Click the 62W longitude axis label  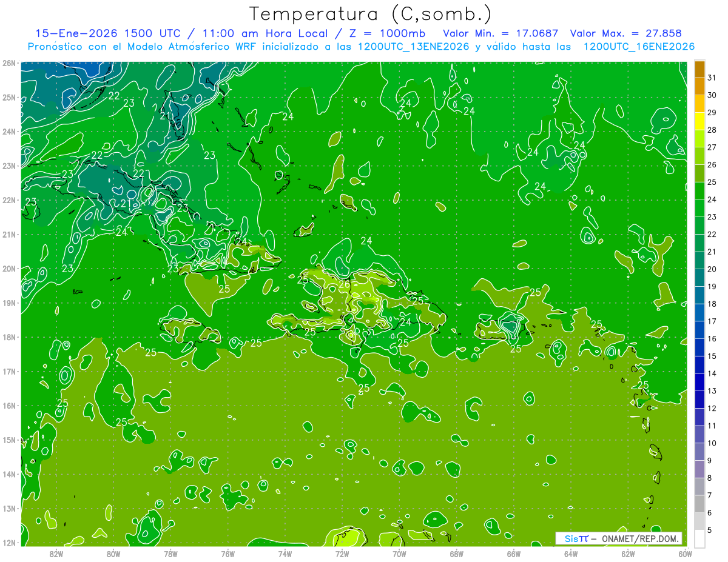click(629, 554)
